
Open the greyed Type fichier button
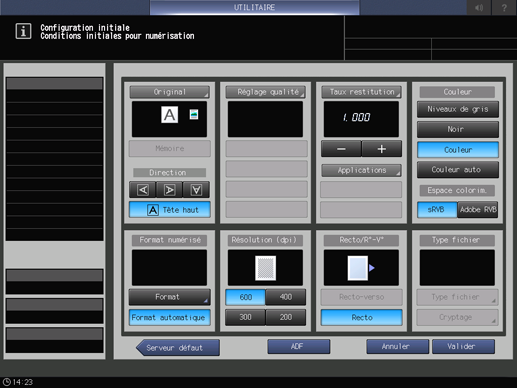[x=457, y=297]
